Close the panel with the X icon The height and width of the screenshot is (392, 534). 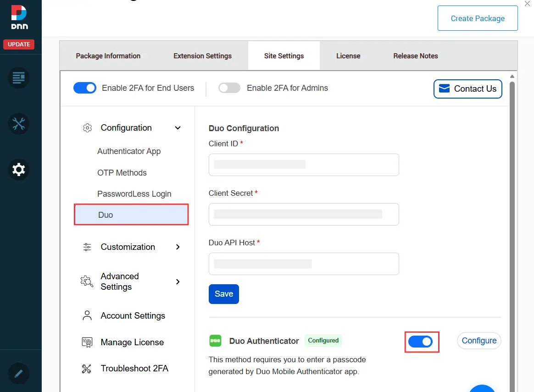tap(527, 3)
